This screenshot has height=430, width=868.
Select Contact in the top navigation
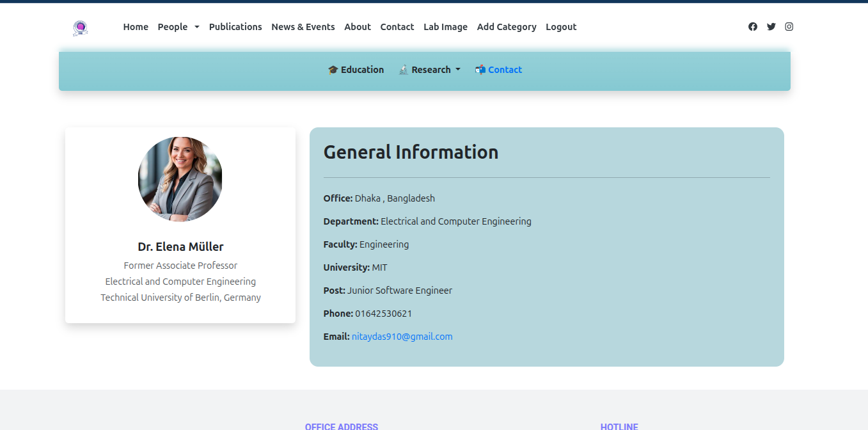tap(397, 27)
